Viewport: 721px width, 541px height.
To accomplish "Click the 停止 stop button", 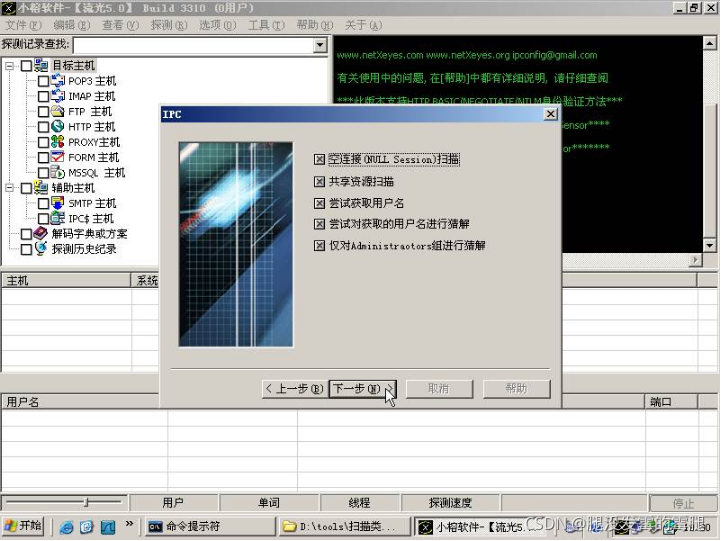I will point(683,504).
